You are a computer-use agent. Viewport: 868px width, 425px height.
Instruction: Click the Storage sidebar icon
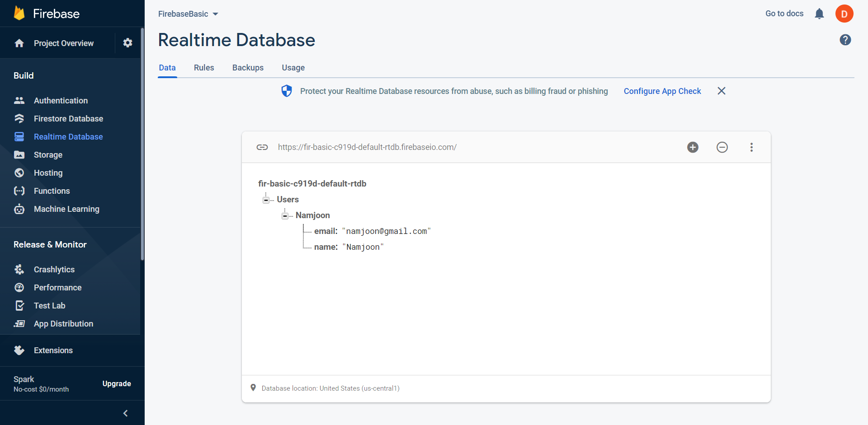pyautogui.click(x=19, y=154)
